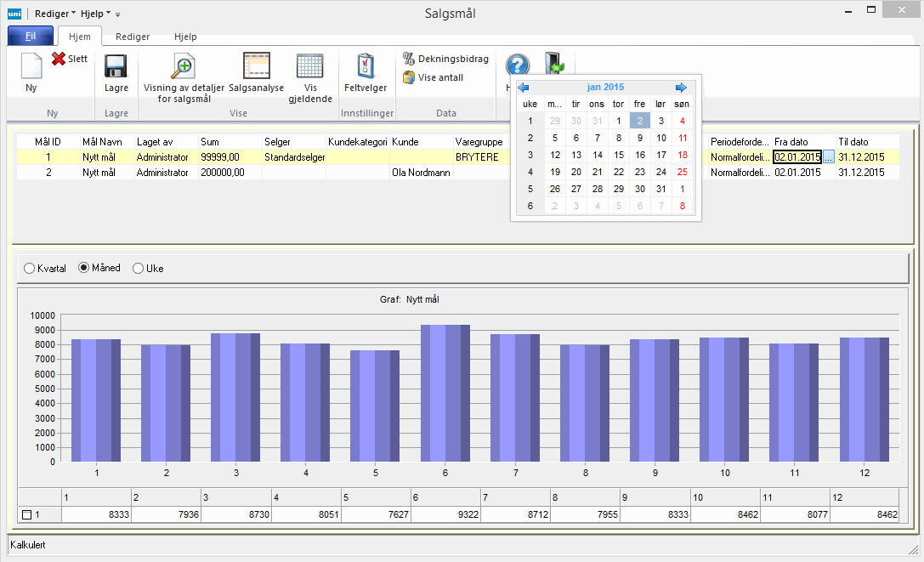The image size is (924, 562).
Task: Click the Slett delete icon
Action: [x=59, y=59]
